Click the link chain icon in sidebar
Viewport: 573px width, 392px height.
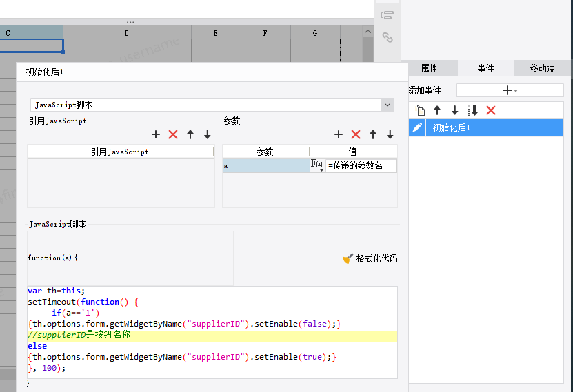coord(388,38)
